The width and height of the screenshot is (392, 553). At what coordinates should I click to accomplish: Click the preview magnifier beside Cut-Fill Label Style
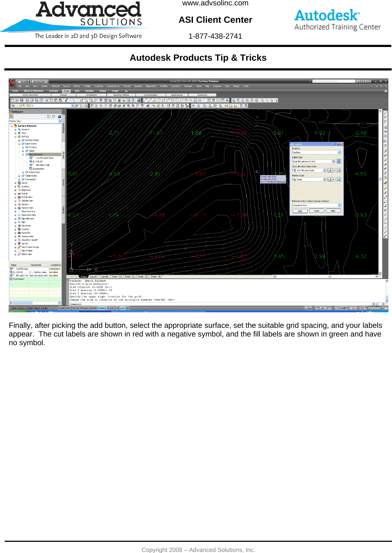tap(339, 170)
